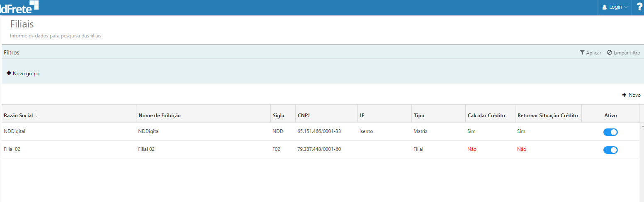Viewport: 644px width, 202px height.
Task: Disable the Ativo switch for Filial 02
Action: [x=610, y=150]
